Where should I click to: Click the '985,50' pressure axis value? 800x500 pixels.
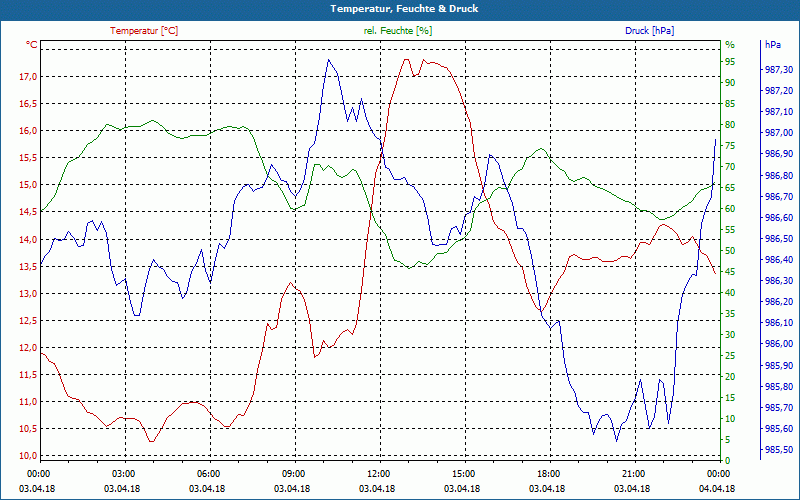point(779,449)
